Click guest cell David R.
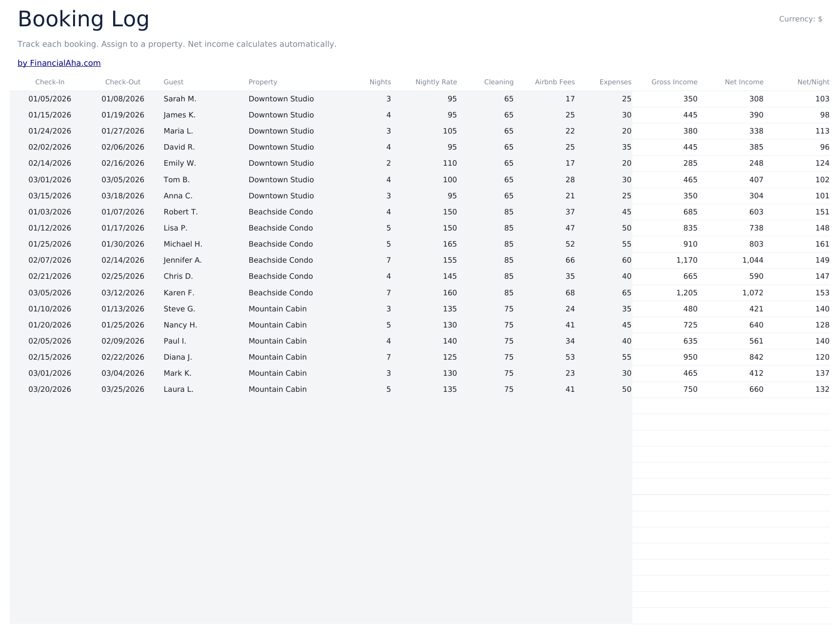840x634 pixels. [179, 147]
